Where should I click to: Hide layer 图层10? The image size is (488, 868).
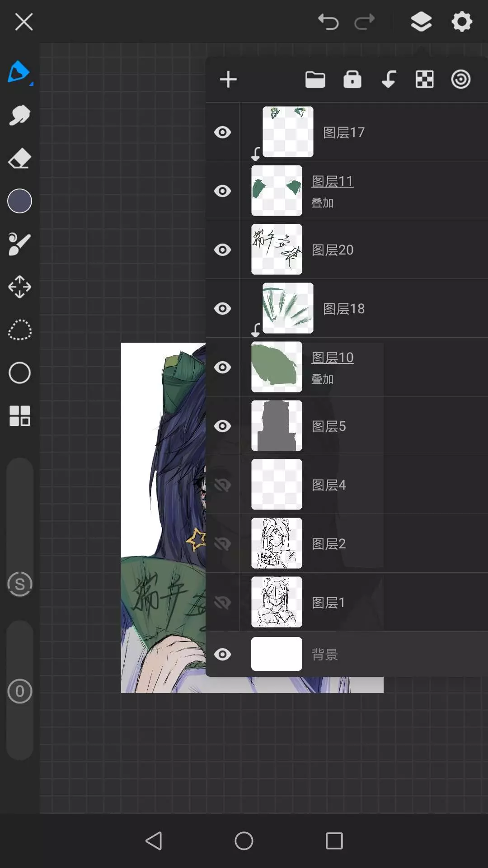(222, 367)
